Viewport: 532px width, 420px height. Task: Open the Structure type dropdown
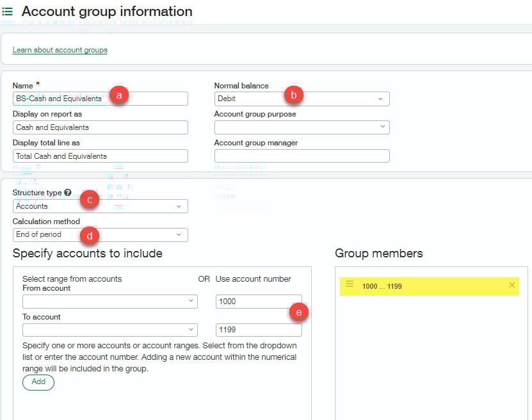tap(100, 206)
